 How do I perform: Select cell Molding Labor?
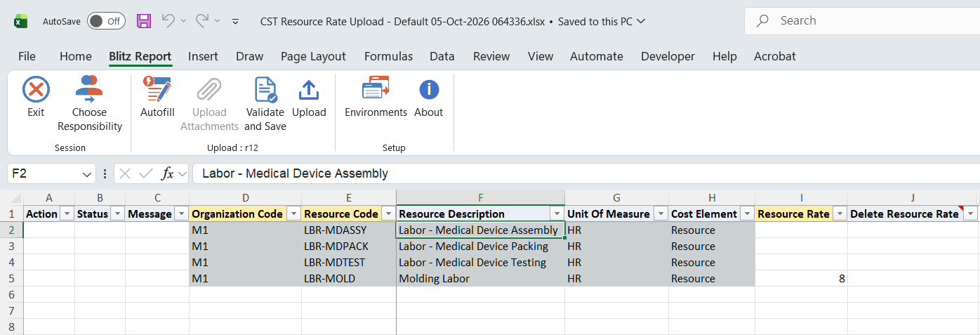481,279
